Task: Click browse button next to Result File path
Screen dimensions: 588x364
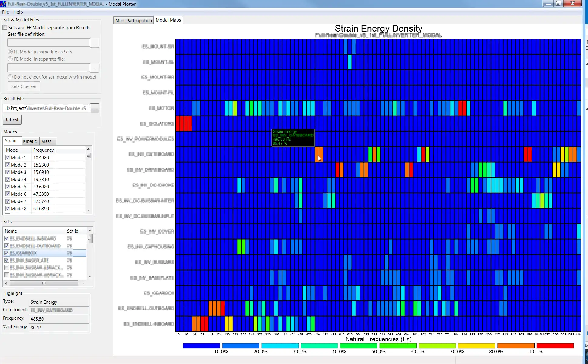Action: click(x=95, y=108)
